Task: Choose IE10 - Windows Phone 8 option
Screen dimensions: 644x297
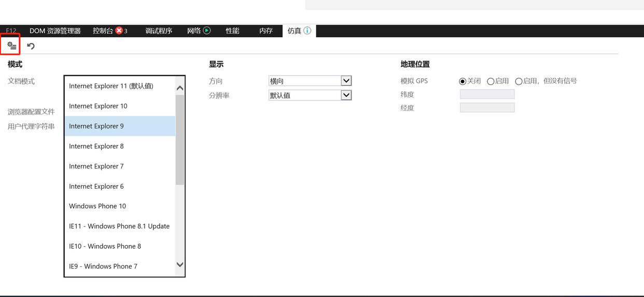Action: coord(120,246)
